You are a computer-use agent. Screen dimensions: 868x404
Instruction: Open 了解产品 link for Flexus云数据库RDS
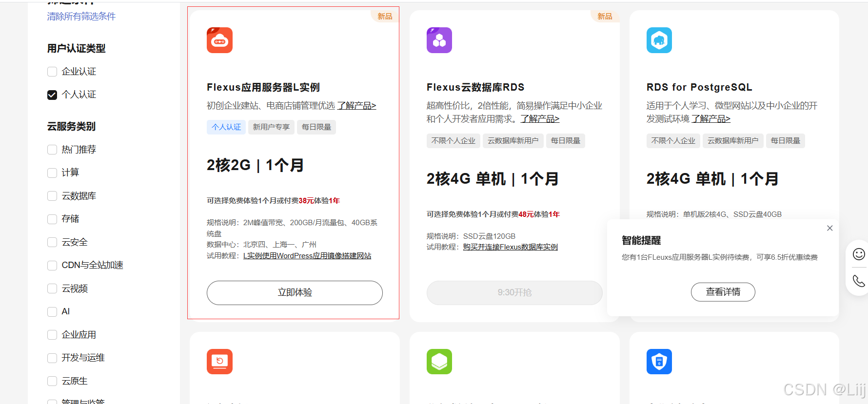540,119
